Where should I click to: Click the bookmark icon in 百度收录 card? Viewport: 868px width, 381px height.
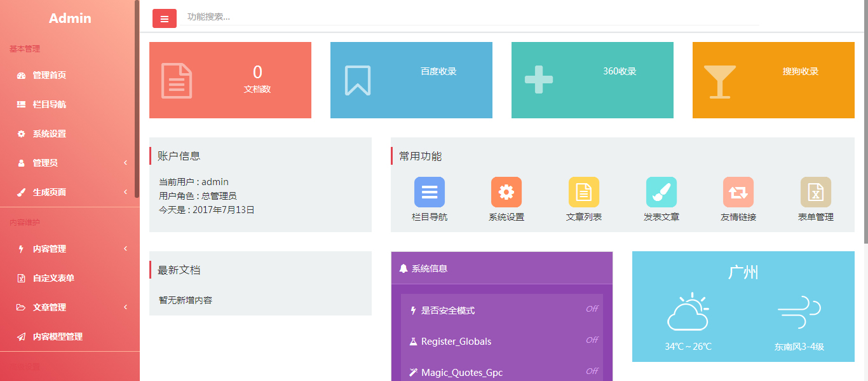[358, 81]
